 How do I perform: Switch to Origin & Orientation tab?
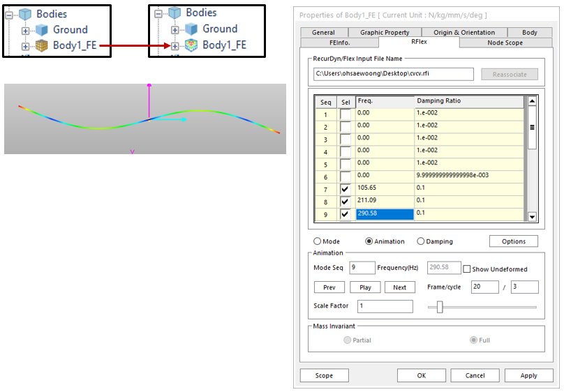coord(464,32)
